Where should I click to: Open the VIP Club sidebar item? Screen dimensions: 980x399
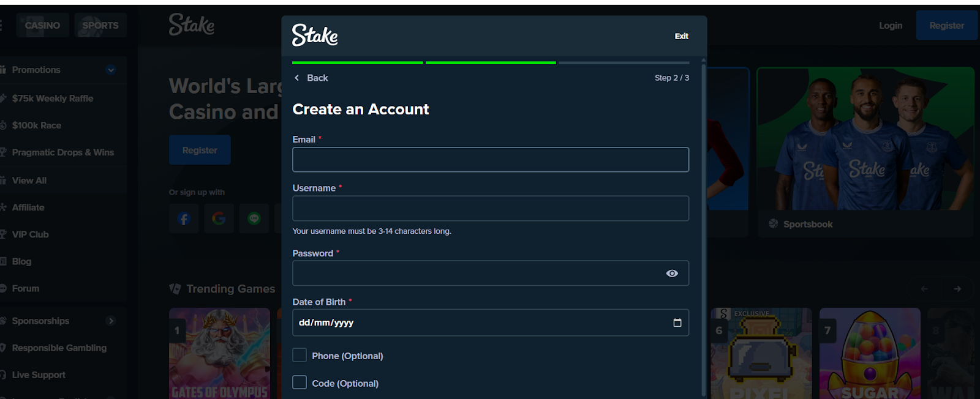point(30,234)
